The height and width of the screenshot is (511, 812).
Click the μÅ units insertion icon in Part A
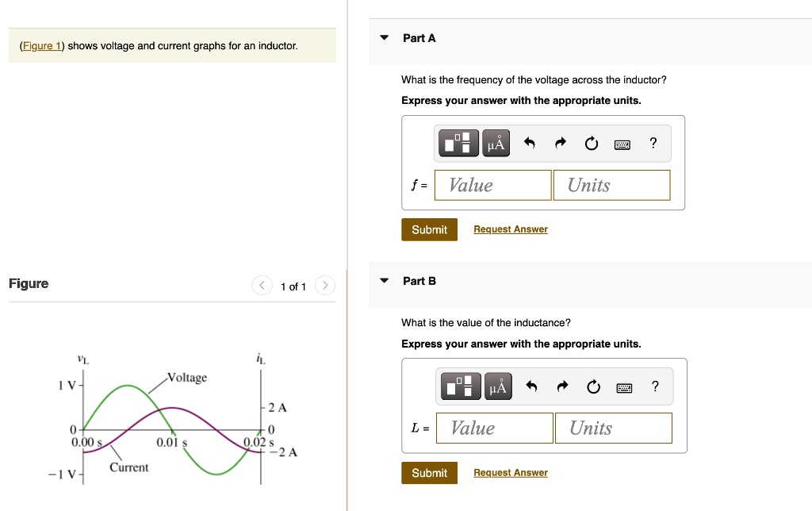[495, 143]
